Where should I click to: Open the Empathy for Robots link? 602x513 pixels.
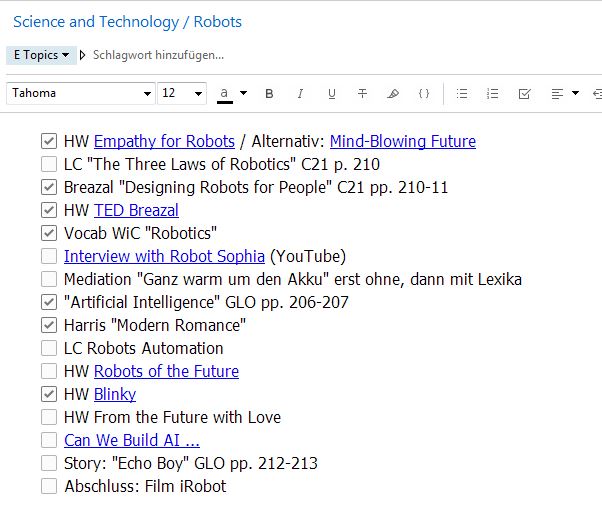point(164,141)
